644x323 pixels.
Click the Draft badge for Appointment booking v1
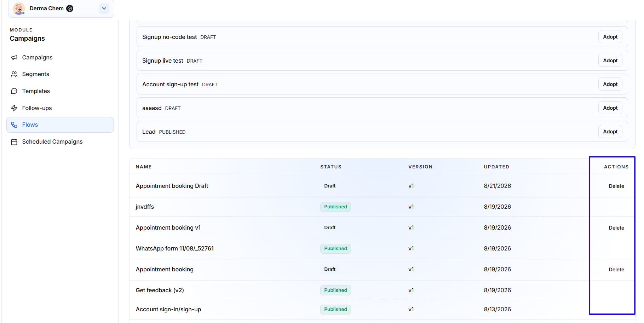(330, 228)
